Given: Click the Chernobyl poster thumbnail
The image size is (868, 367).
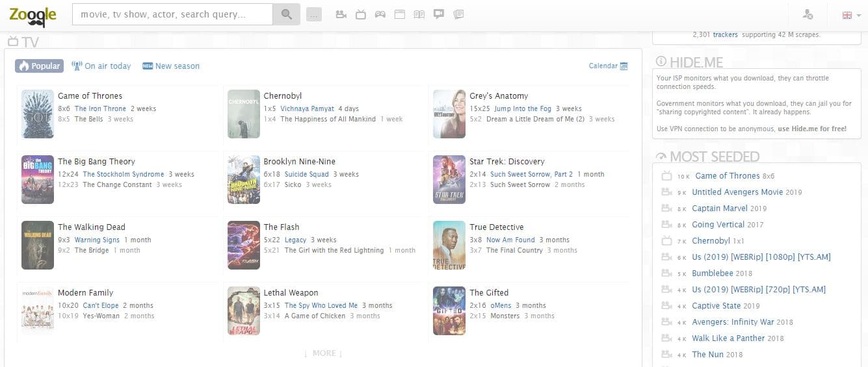Looking at the screenshot, I should [243, 114].
